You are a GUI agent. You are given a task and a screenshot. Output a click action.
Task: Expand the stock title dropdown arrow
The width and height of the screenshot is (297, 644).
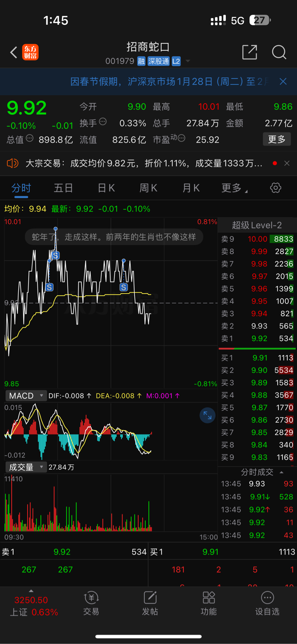pos(188,61)
